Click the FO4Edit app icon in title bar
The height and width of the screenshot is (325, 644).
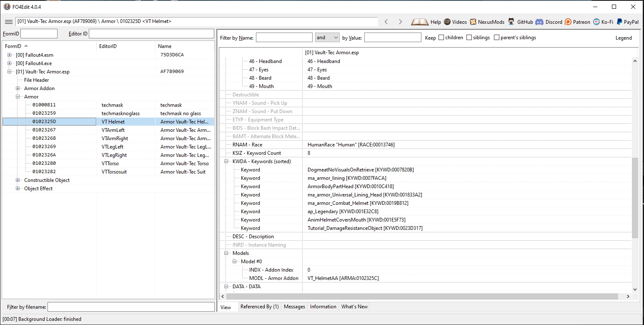pos(7,7)
